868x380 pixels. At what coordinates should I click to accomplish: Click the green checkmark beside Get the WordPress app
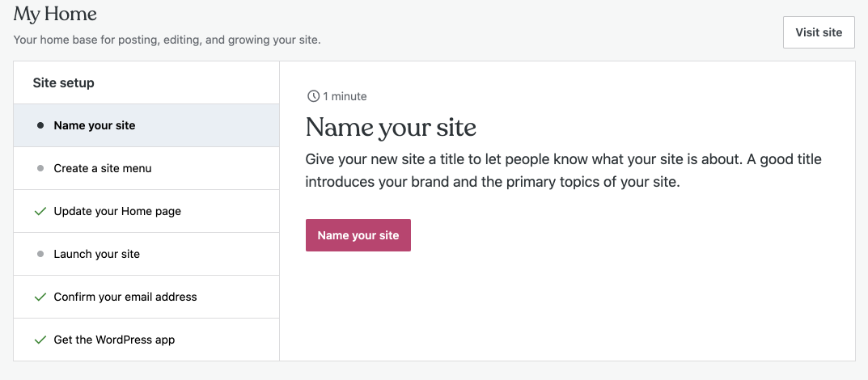pyautogui.click(x=40, y=340)
